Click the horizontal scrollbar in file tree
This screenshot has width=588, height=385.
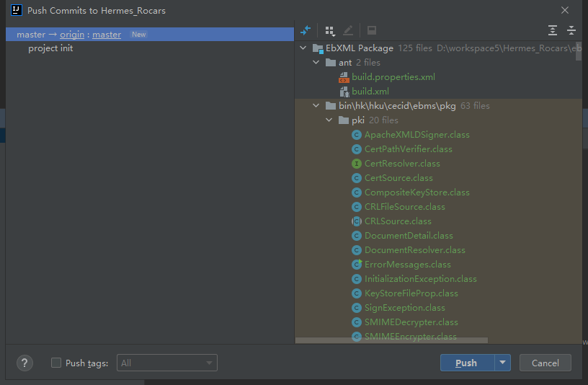[x=391, y=340]
